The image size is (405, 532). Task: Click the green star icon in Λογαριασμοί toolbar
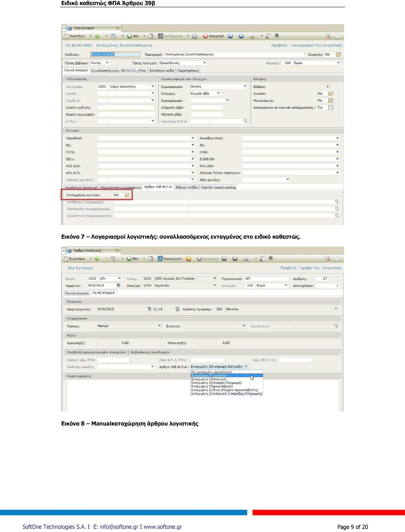click(97, 36)
